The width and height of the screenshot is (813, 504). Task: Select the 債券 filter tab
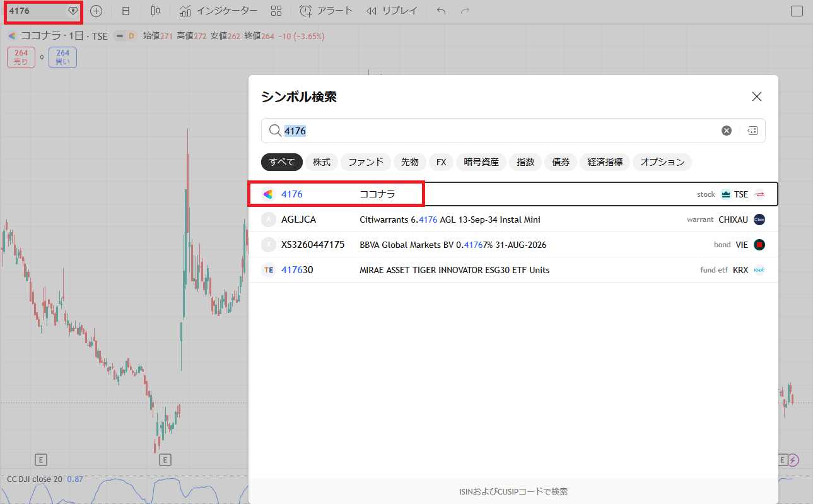coord(561,162)
